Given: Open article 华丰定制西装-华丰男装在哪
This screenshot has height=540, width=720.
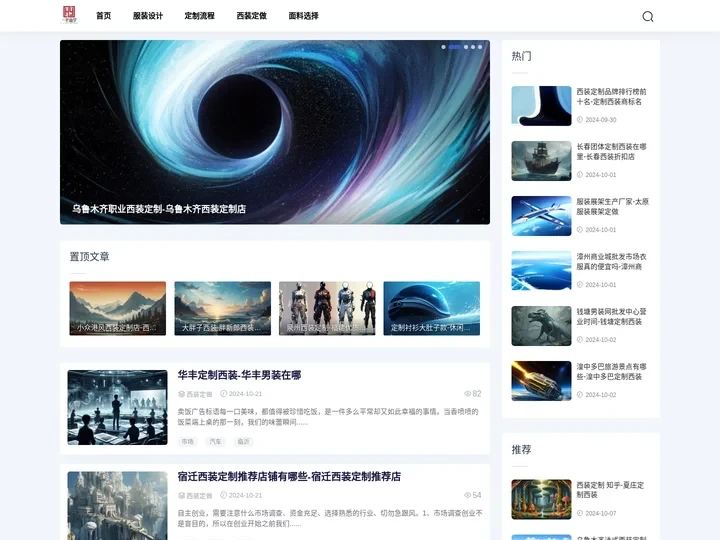Looking at the screenshot, I should click(239, 375).
